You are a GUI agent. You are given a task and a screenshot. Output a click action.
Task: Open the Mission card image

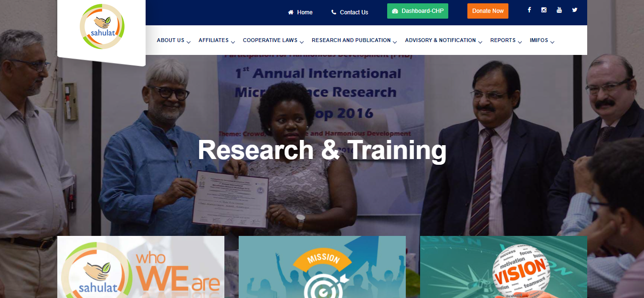(x=322, y=267)
